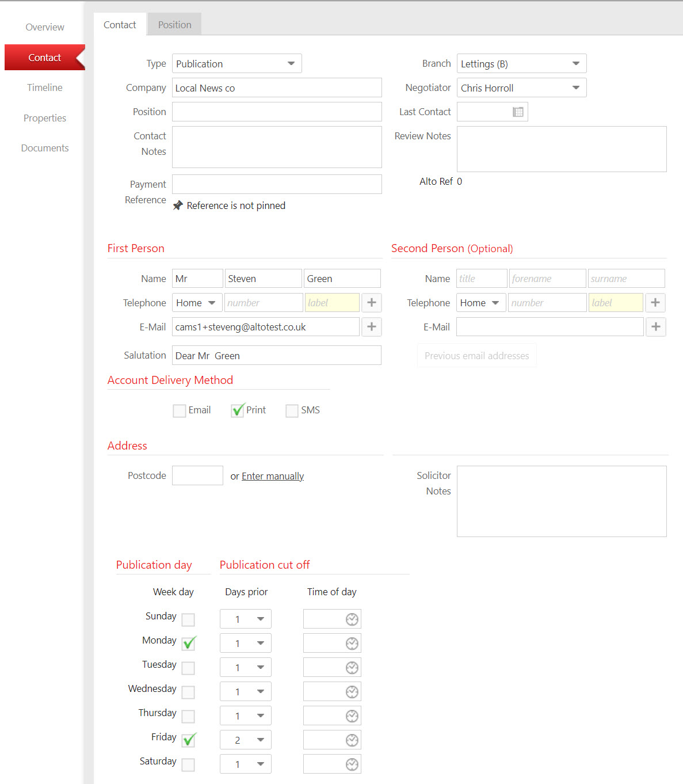Screen dimensions: 683x784
Task: Add another First Person e-mail address
Action: point(372,327)
